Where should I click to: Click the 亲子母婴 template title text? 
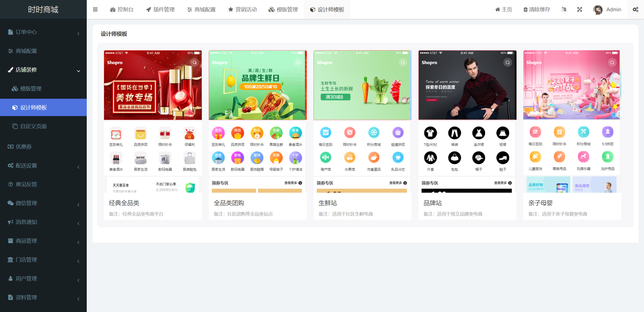coord(540,203)
